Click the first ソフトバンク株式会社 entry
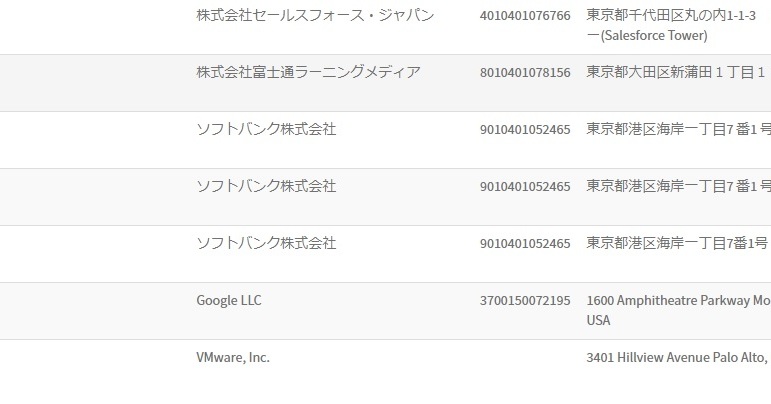Viewport: 771px width, 404px height. [266, 129]
